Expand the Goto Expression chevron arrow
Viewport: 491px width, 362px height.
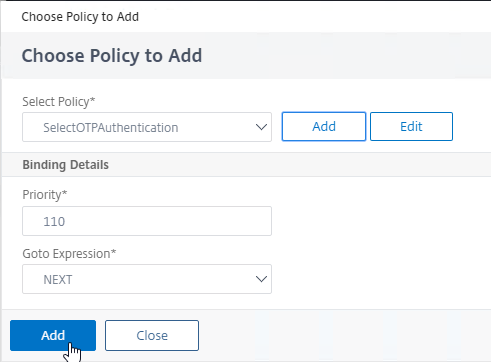[x=261, y=279]
